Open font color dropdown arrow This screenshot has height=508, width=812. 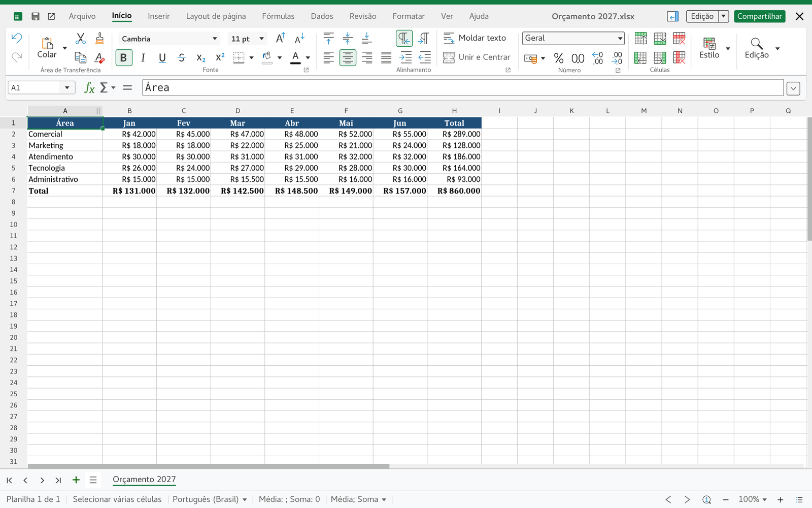[x=308, y=58]
